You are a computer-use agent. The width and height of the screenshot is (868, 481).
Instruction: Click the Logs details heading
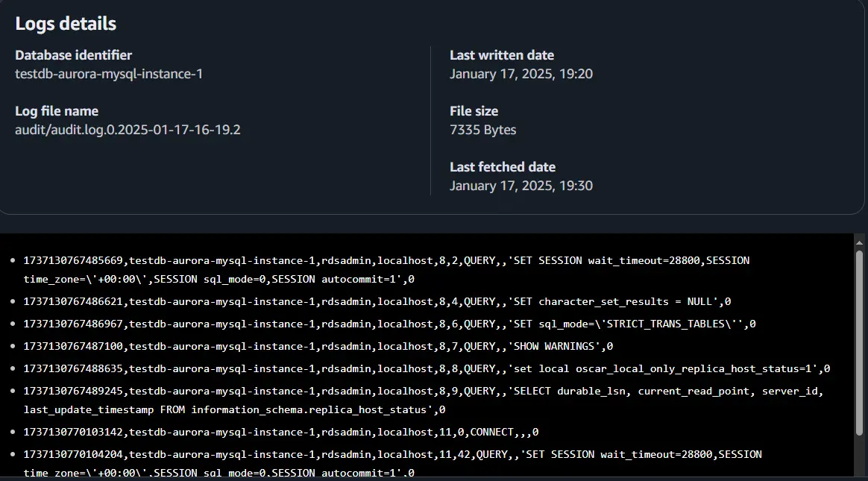[66, 23]
